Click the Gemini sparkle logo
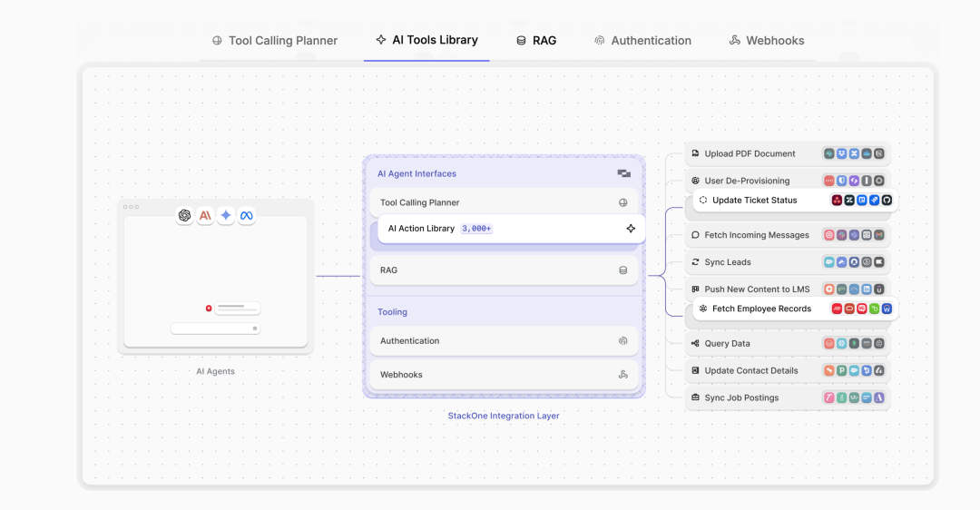The width and height of the screenshot is (980, 510). pos(226,215)
